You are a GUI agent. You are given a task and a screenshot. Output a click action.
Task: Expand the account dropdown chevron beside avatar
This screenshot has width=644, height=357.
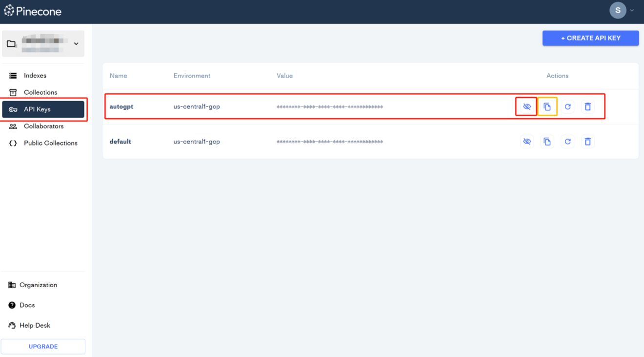click(x=632, y=10)
